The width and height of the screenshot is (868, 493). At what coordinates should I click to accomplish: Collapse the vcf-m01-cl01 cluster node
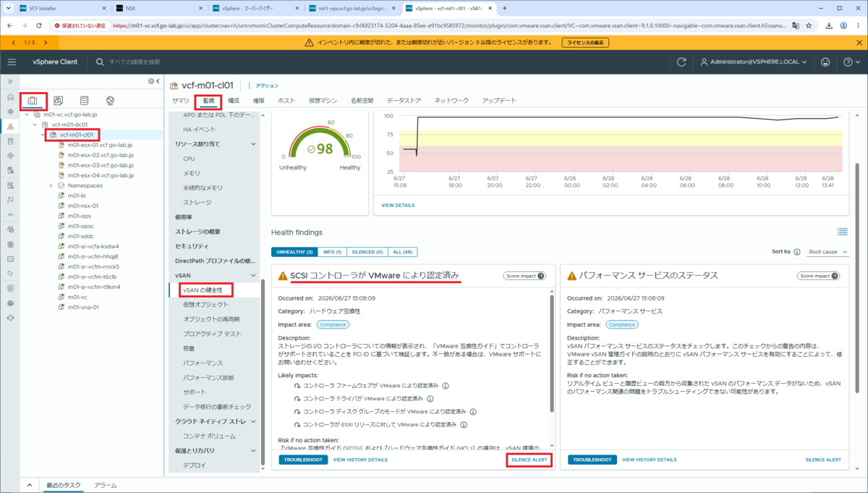[x=42, y=135]
